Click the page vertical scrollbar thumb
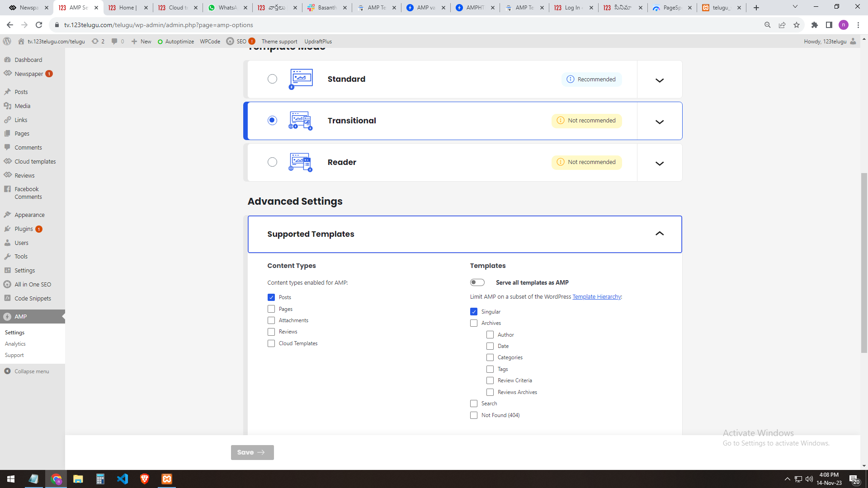This screenshot has height=488, width=868. 864,262
